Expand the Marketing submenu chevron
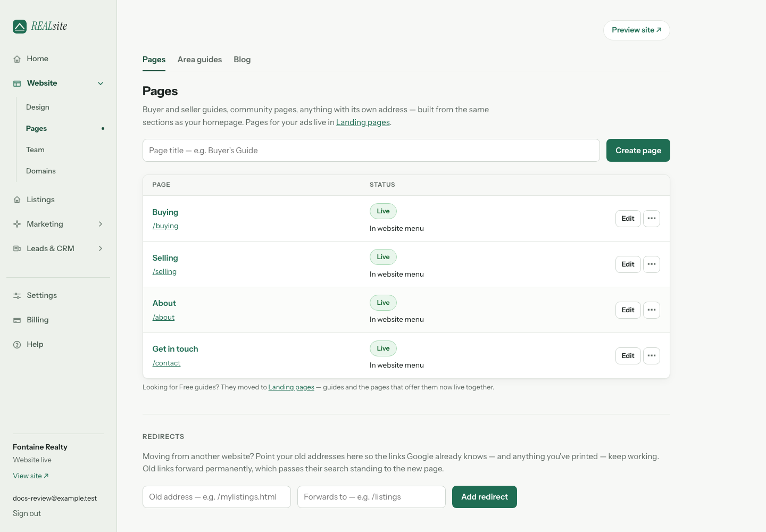The image size is (766, 532). (101, 225)
